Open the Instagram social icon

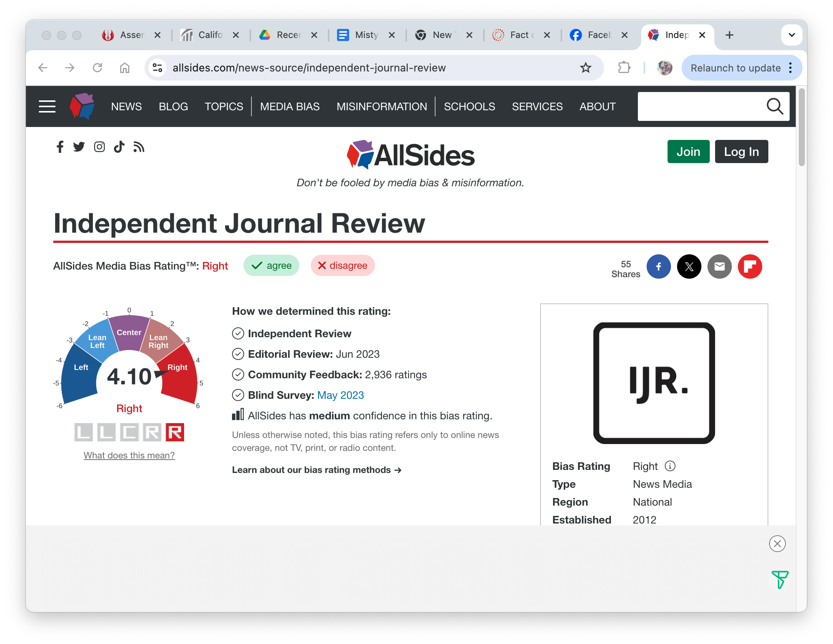click(x=99, y=147)
